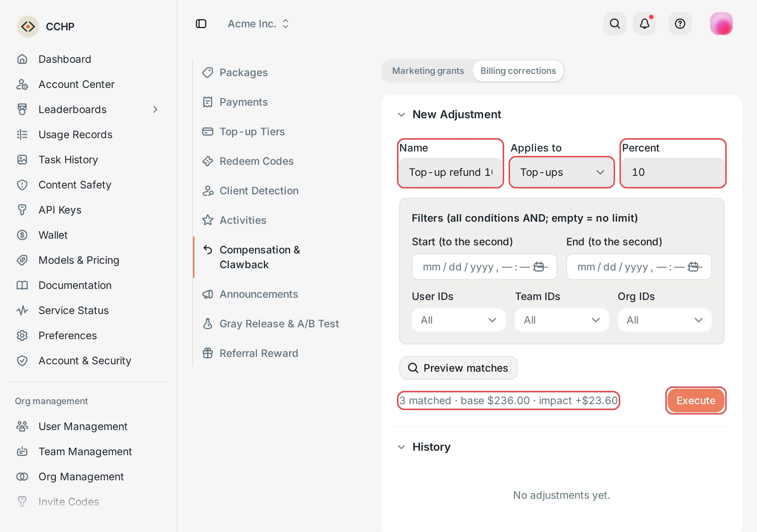Open notifications bell icon
757x532 pixels.
click(645, 24)
